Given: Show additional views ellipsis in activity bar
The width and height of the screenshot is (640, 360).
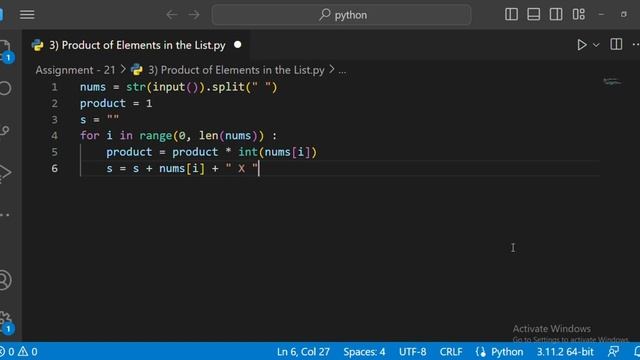Looking at the screenshot, I should coord(5,215).
